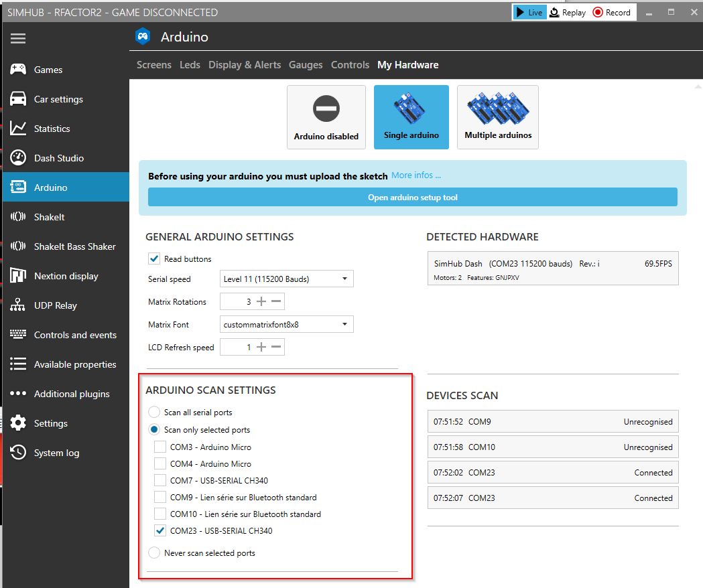Select the Arduino disabled option
Image resolution: width=703 pixels, height=588 pixels.
click(x=326, y=117)
